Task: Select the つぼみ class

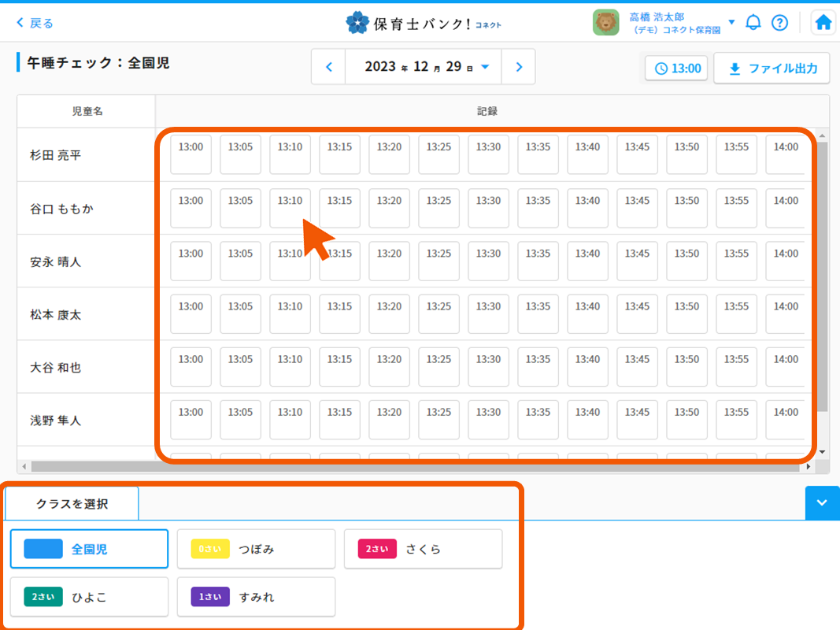Action: pyautogui.click(x=256, y=549)
